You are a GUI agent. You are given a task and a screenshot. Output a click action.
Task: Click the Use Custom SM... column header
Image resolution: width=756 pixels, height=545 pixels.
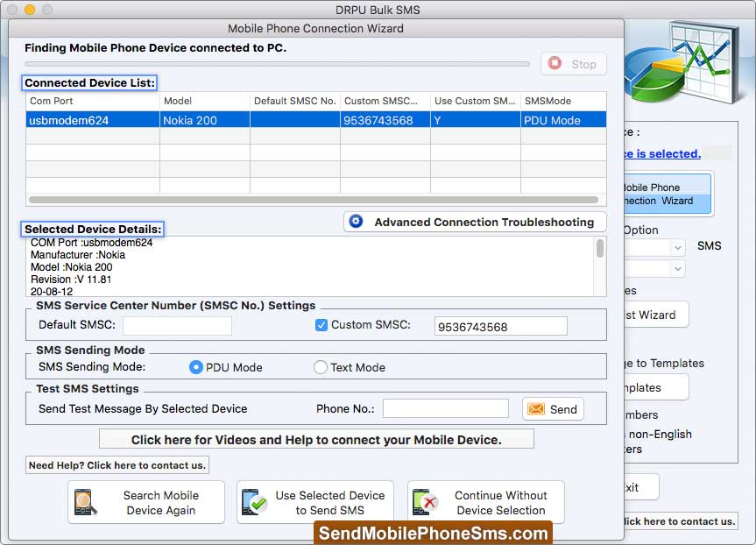[x=476, y=101]
